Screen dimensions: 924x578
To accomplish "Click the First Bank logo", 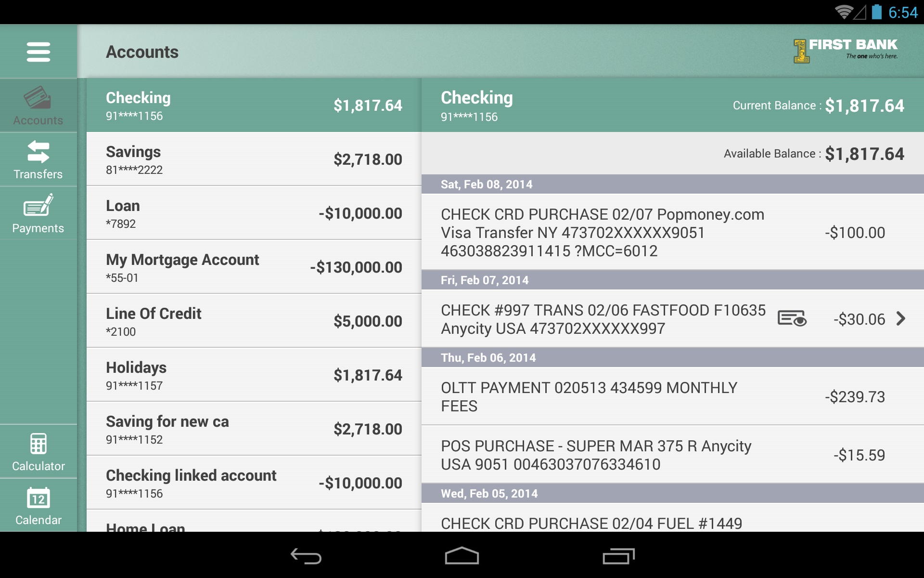I will tap(845, 52).
